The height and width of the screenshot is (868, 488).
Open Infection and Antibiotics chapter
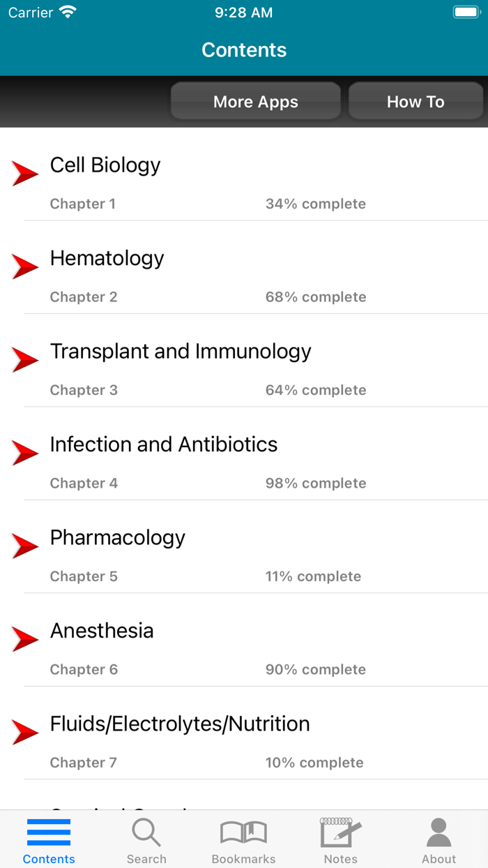click(164, 444)
